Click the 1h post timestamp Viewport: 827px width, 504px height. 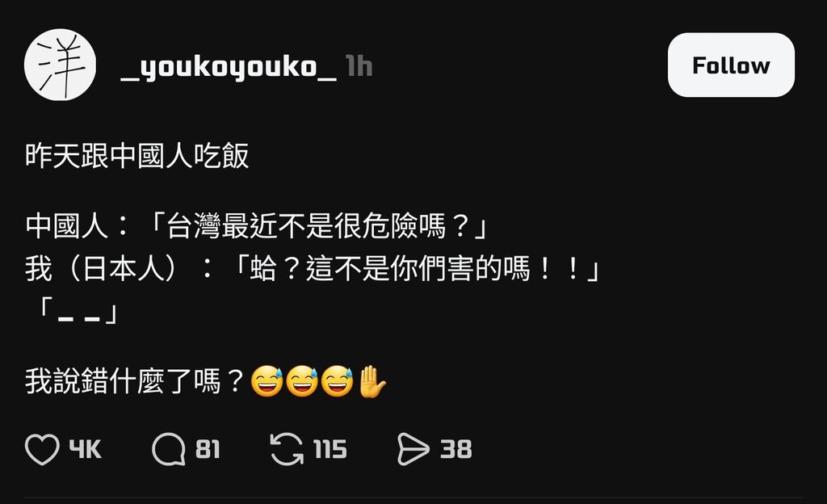(359, 66)
